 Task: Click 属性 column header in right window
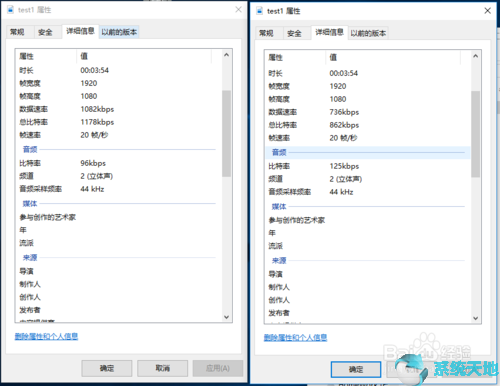pyautogui.click(x=295, y=57)
